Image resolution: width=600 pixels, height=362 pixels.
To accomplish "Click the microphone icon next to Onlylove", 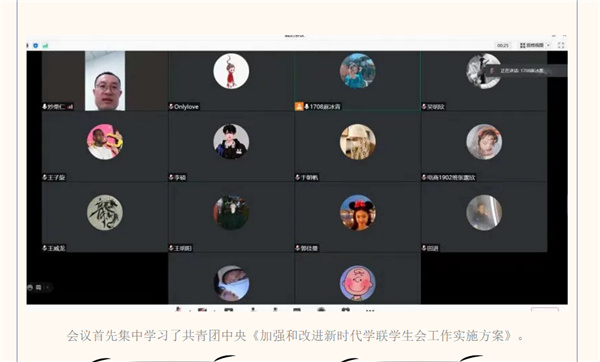I will click(171, 106).
